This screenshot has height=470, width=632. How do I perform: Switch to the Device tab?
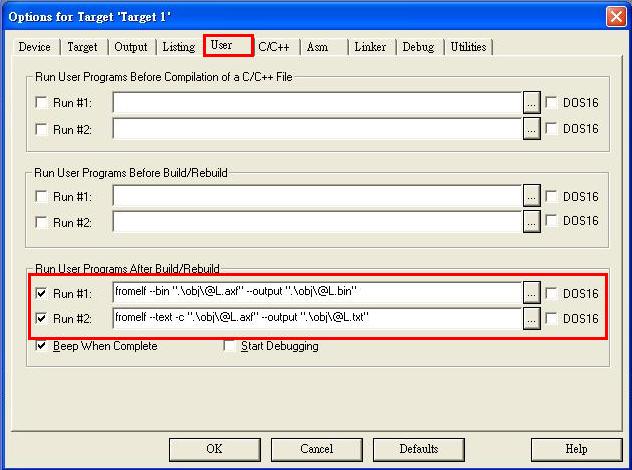tap(35, 47)
